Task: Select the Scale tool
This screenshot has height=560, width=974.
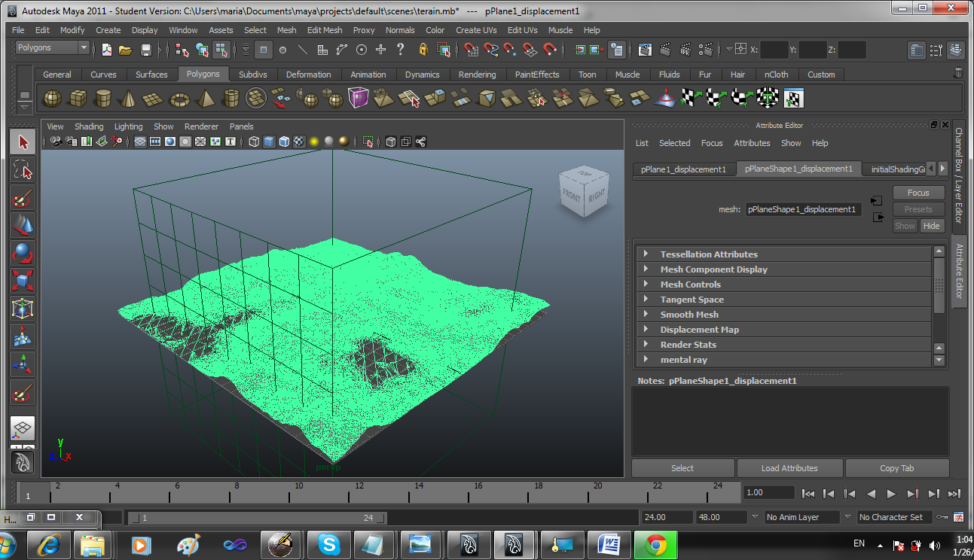Action: click(23, 281)
